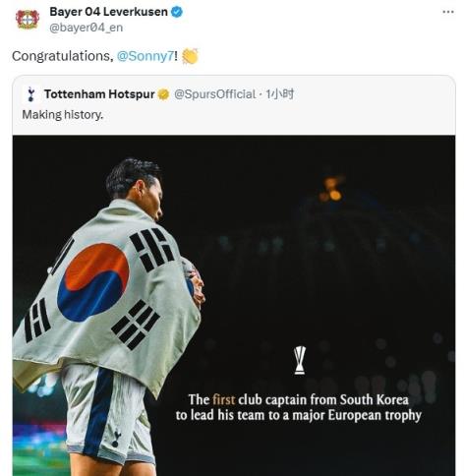Open the @SpursOfficial handle
This screenshot has height=476, width=464.
[x=214, y=94]
